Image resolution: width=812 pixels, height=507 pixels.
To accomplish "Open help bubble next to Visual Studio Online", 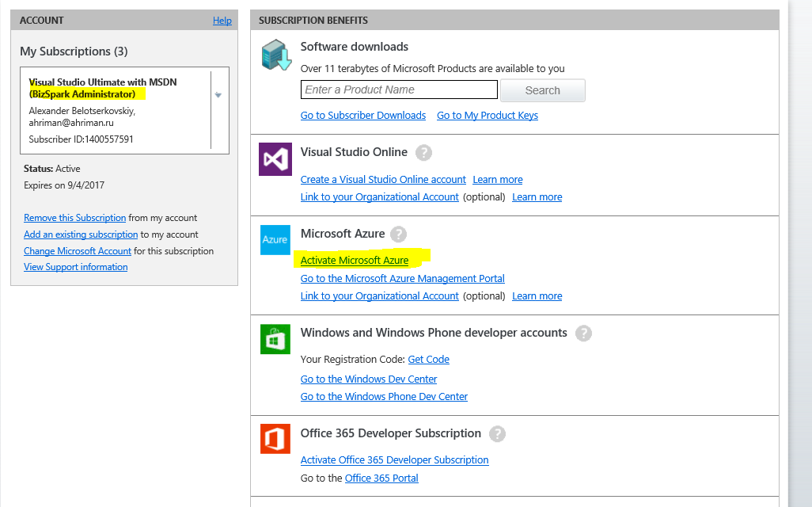I will pyautogui.click(x=424, y=153).
